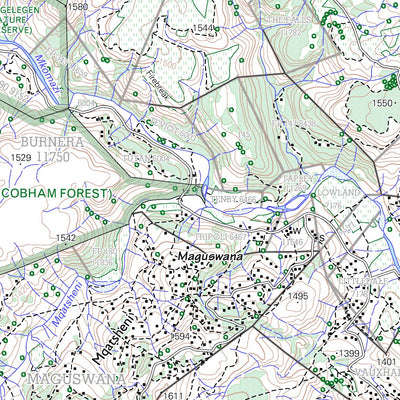The height and width of the screenshot is (400, 400).
Task: Click the spot height label 1495
Action: [x=298, y=296]
